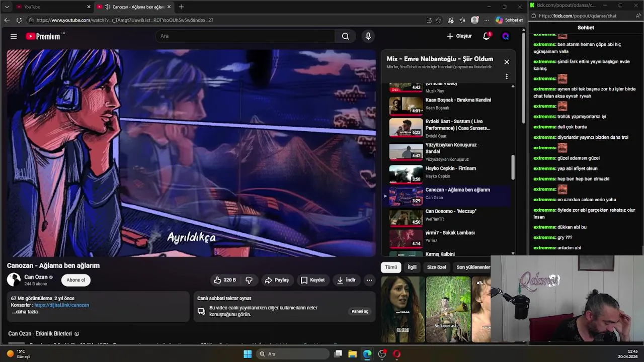Click the Oluştur create button
The height and width of the screenshot is (362, 644).
coord(459,36)
